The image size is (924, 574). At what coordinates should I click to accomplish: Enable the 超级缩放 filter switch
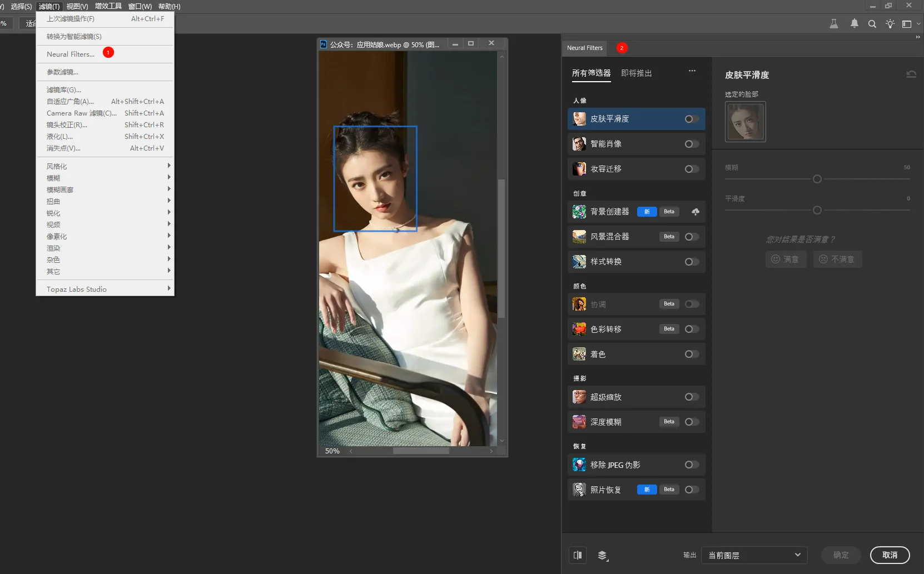pyautogui.click(x=691, y=397)
